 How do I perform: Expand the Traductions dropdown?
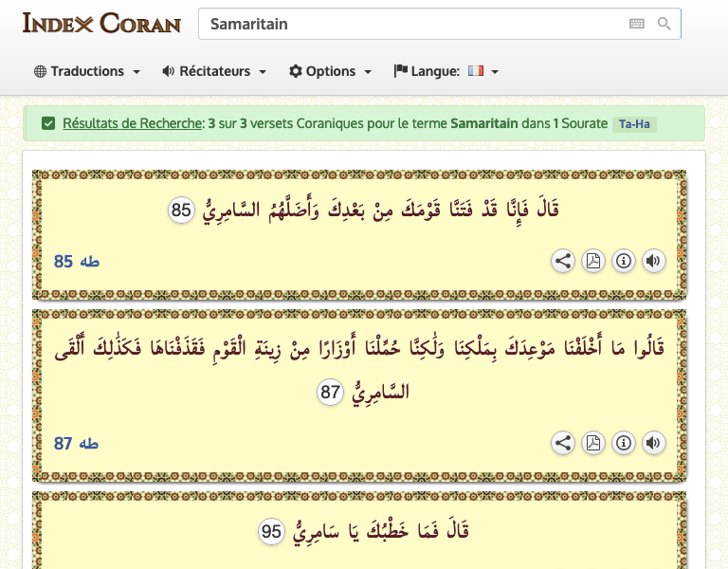point(87,71)
